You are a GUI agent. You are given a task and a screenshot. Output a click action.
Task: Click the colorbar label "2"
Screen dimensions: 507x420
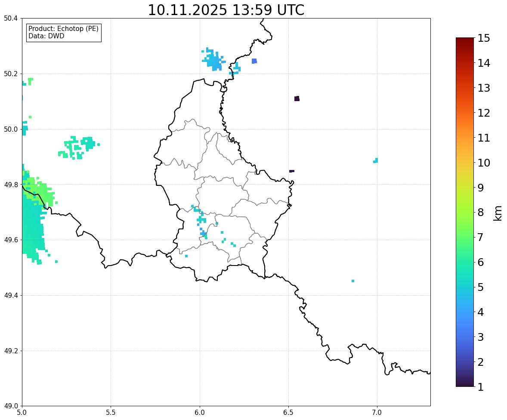click(481, 362)
